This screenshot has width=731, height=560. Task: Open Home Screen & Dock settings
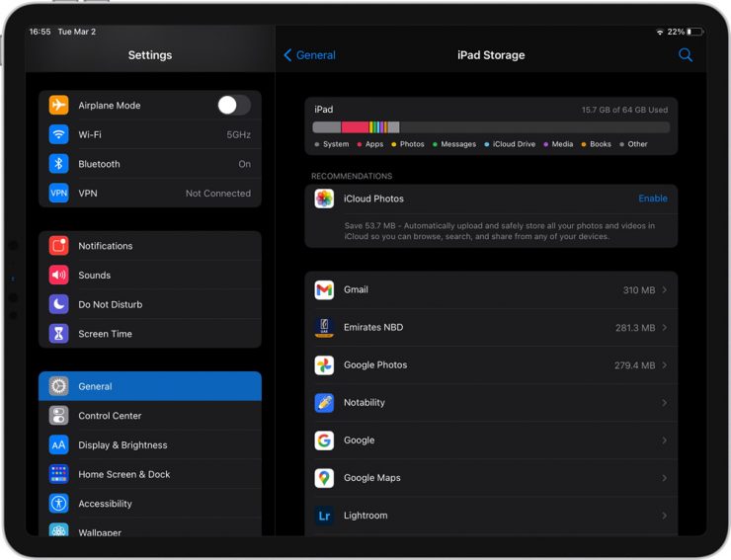(x=150, y=474)
